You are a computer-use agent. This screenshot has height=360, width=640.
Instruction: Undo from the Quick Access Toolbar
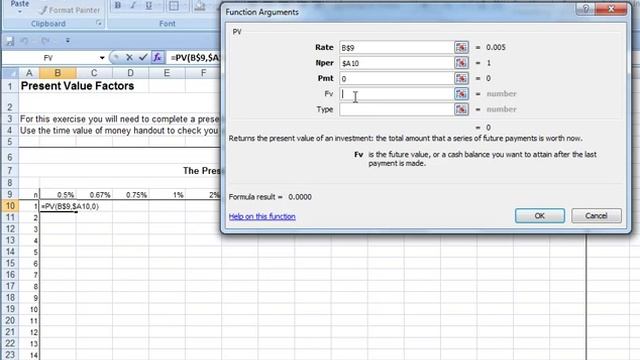click(24, 41)
